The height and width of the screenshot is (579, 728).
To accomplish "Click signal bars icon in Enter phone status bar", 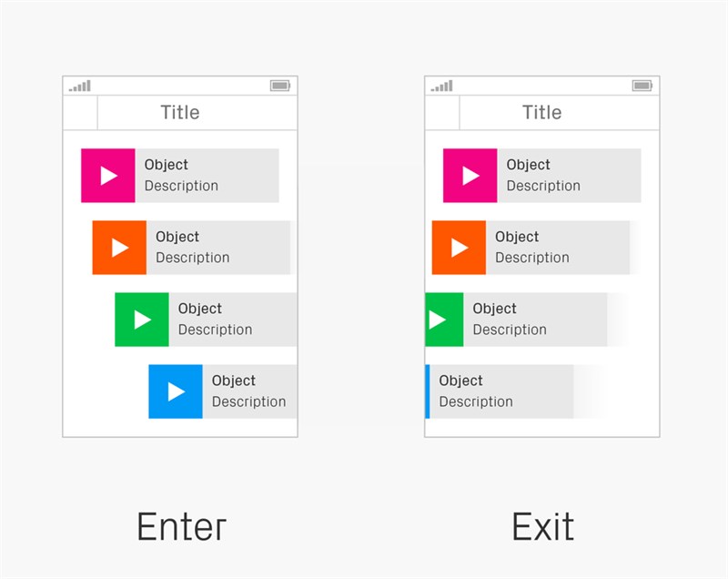I will pos(80,86).
